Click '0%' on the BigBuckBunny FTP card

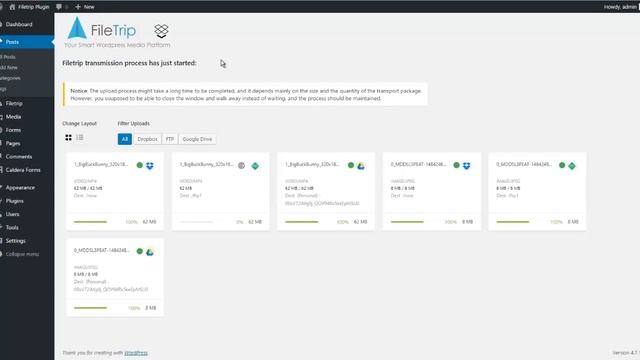click(240, 222)
